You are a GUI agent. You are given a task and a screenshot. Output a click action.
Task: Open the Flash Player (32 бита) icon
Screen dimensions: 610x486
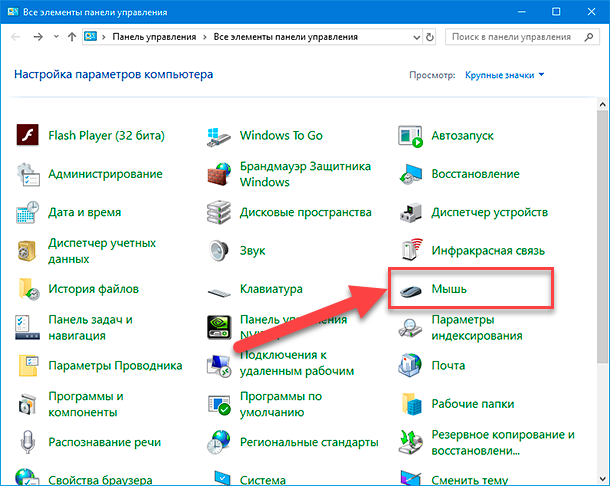pos(28,136)
